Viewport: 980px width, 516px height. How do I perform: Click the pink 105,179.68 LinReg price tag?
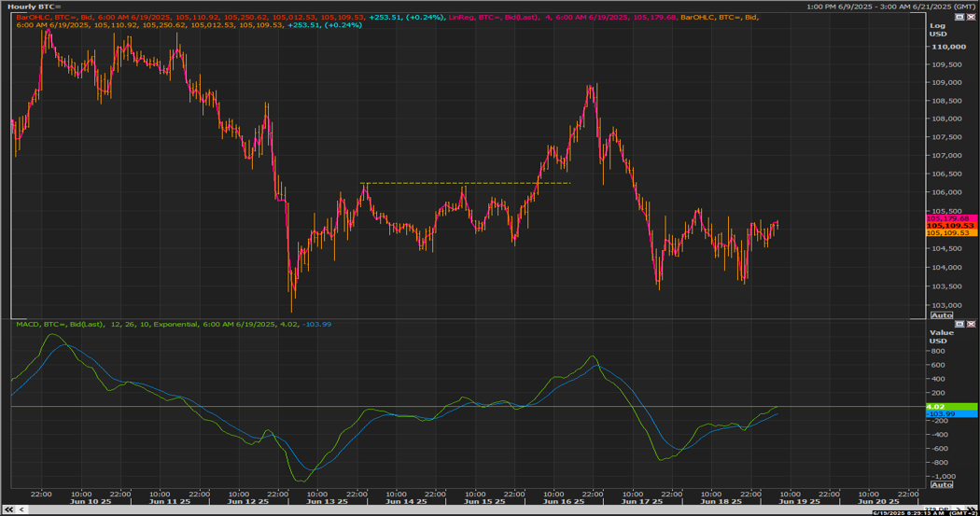pos(951,218)
